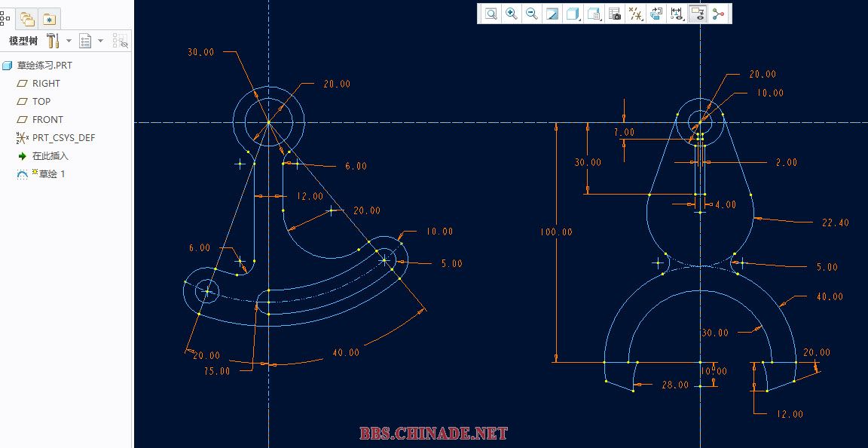
Task: Click the Refit view magnifier icon
Action: (491, 14)
